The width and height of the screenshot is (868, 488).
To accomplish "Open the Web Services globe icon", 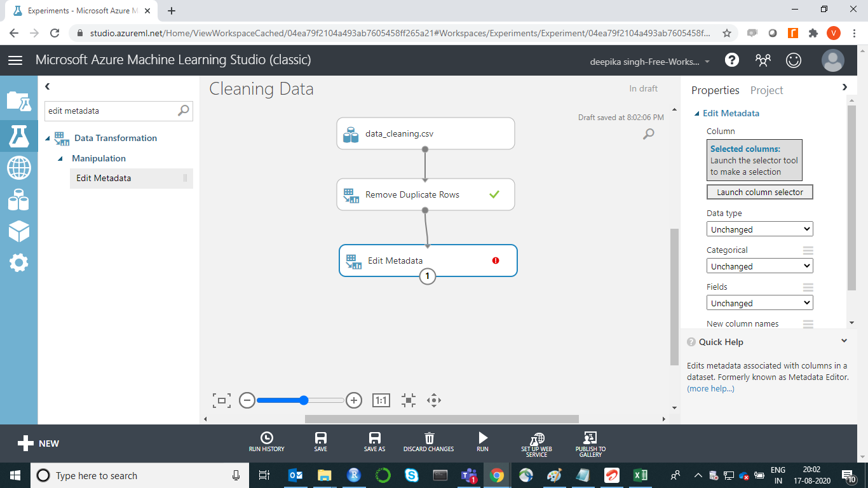I will pyautogui.click(x=18, y=168).
